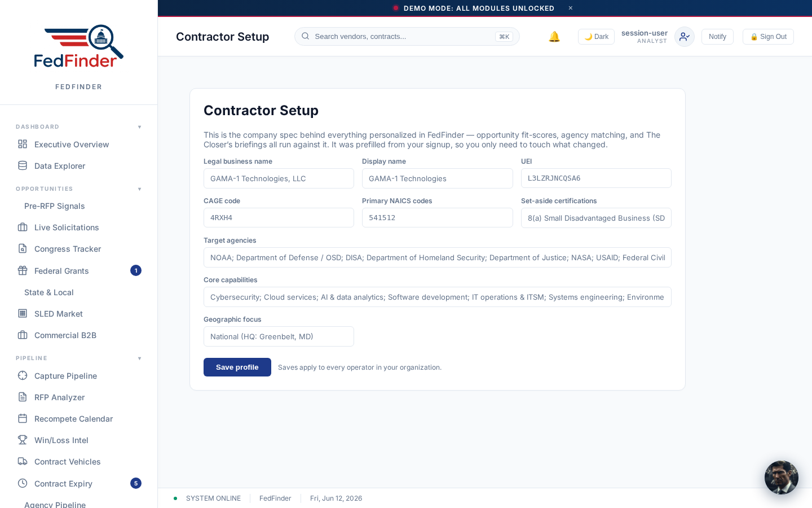Click the Win/Loss Intel trophy icon
Screen dimensions: 812x508
click(x=23, y=440)
